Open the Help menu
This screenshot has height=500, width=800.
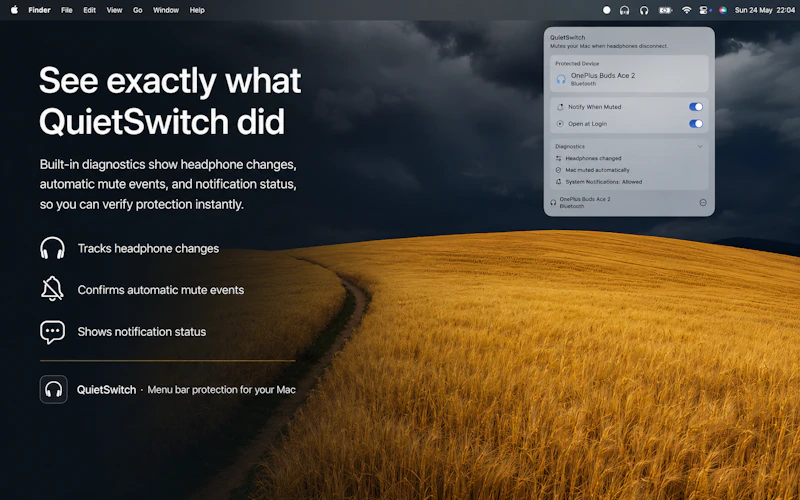coord(197,10)
